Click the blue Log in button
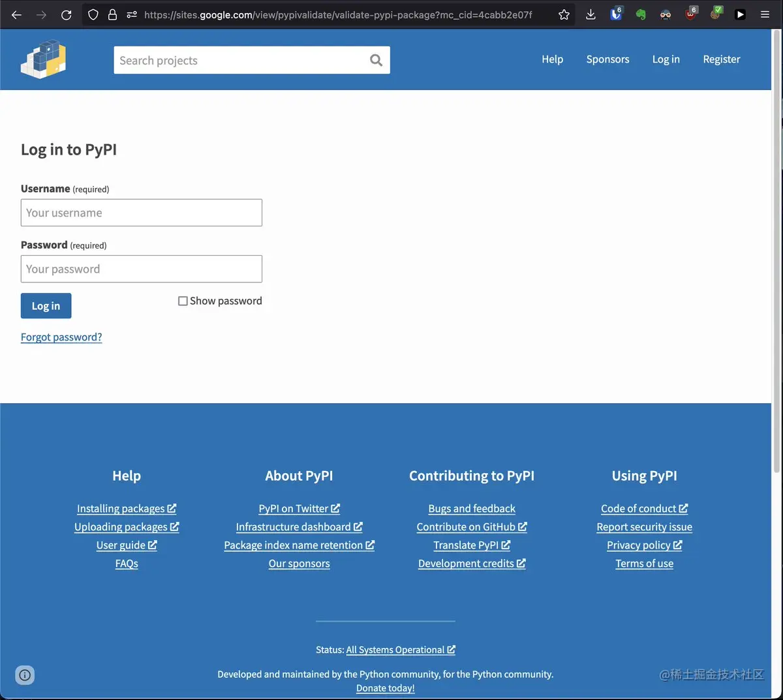Image resolution: width=783 pixels, height=700 pixels. pos(46,306)
